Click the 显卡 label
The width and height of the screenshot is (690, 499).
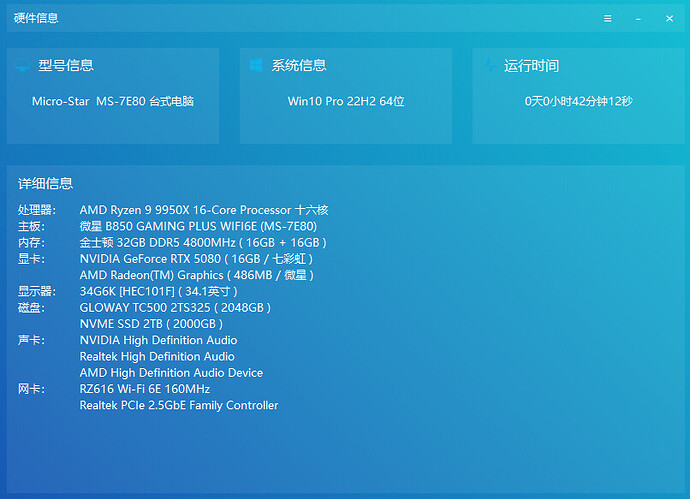(x=31, y=259)
